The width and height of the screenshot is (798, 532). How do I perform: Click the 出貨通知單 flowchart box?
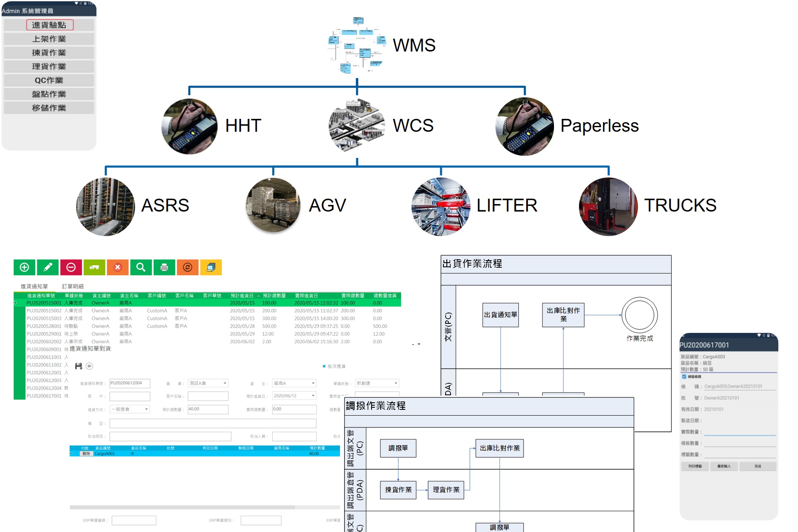click(500, 315)
